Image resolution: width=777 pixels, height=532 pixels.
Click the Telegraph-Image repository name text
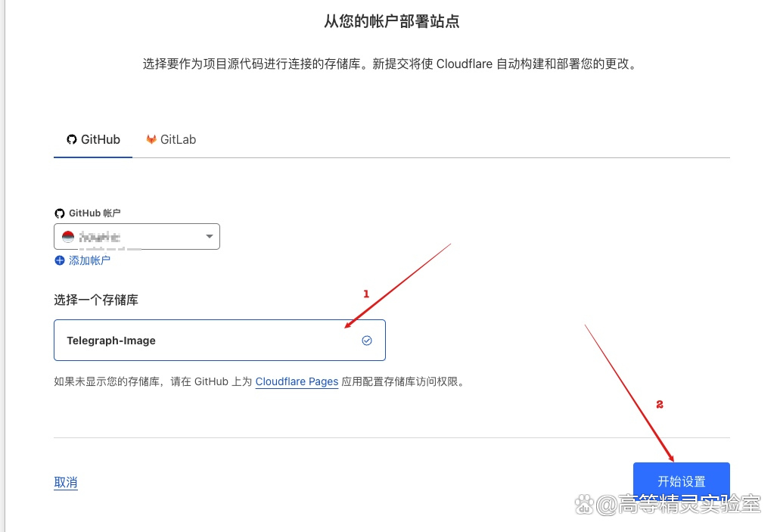(111, 341)
